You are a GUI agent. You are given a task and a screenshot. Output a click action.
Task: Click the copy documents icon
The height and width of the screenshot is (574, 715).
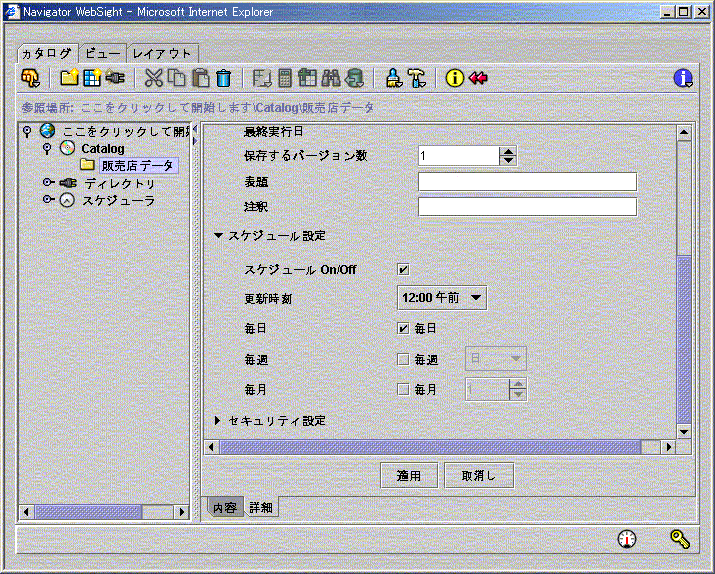click(176, 78)
